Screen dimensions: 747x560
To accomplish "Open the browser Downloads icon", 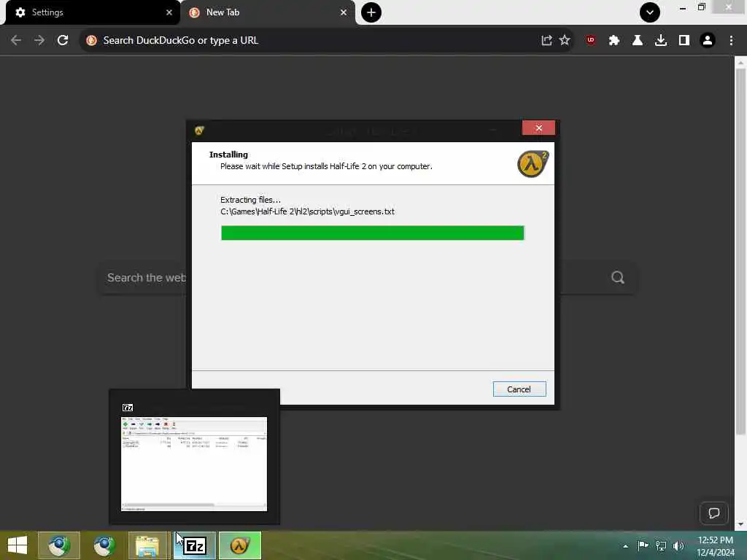I will pyautogui.click(x=661, y=41).
